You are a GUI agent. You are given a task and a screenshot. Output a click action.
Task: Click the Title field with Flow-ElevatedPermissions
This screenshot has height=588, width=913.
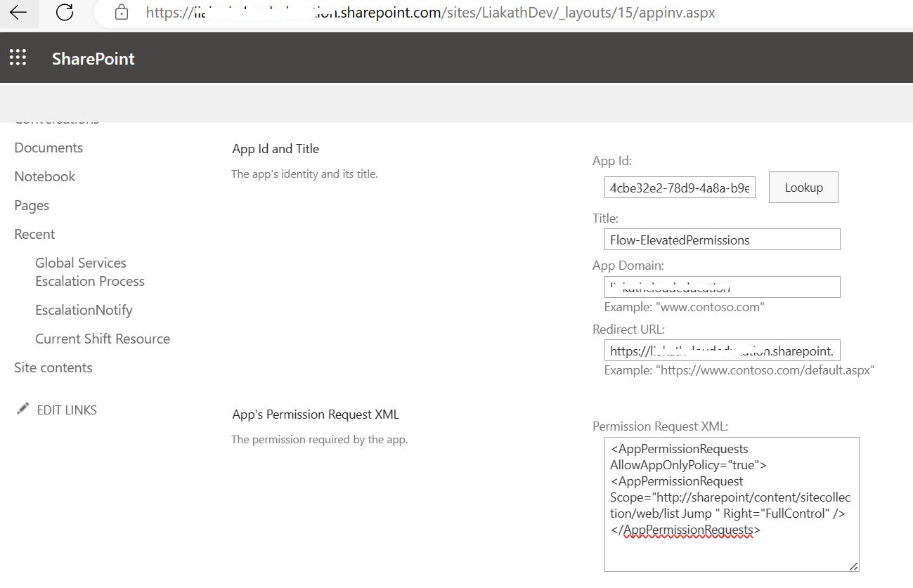coord(722,240)
